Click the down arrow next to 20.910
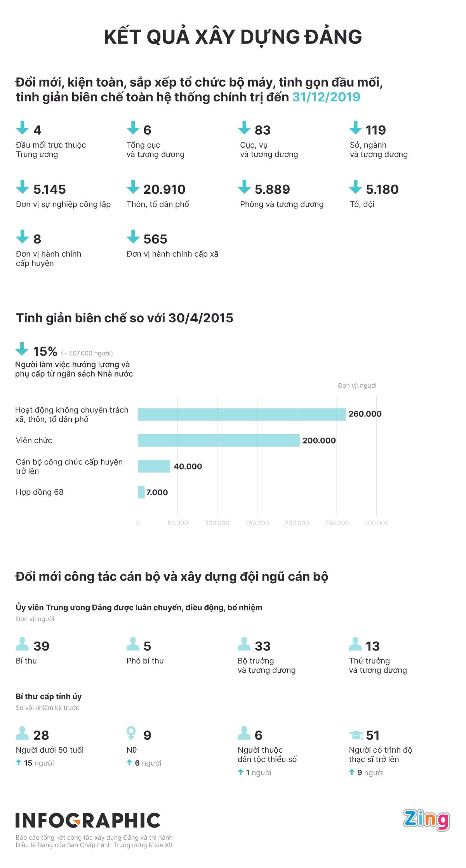Viewport: 466px width, 868px height. (x=133, y=187)
